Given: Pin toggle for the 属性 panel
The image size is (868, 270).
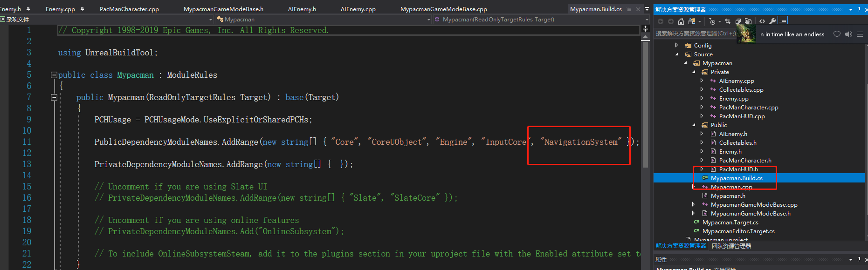Looking at the screenshot, I should coord(859,259).
